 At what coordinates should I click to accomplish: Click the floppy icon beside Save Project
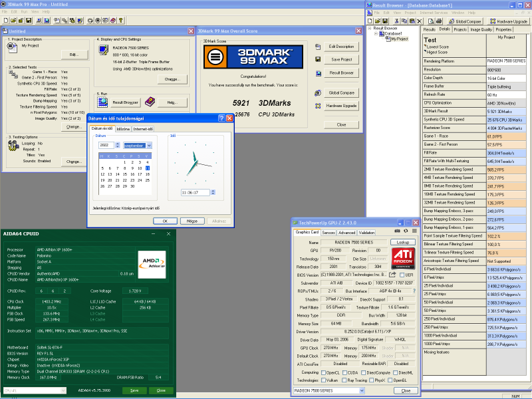tap(318, 59)
